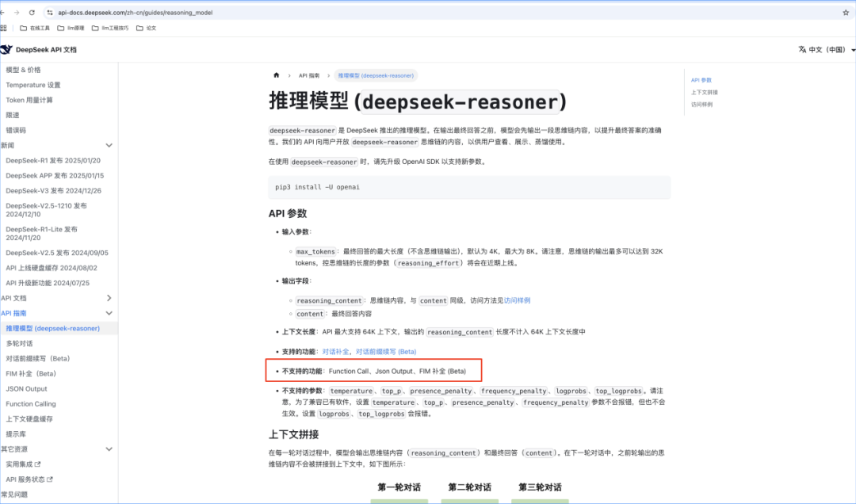
Task: Collapse the API 指南 sidebar section chevron
Action: pos(109,314)
